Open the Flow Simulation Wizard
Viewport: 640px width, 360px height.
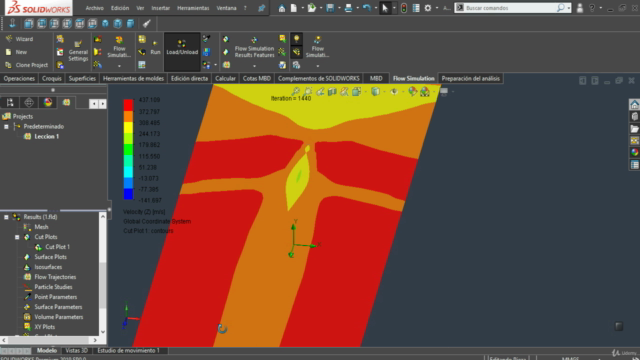click(x=20, y=39)
